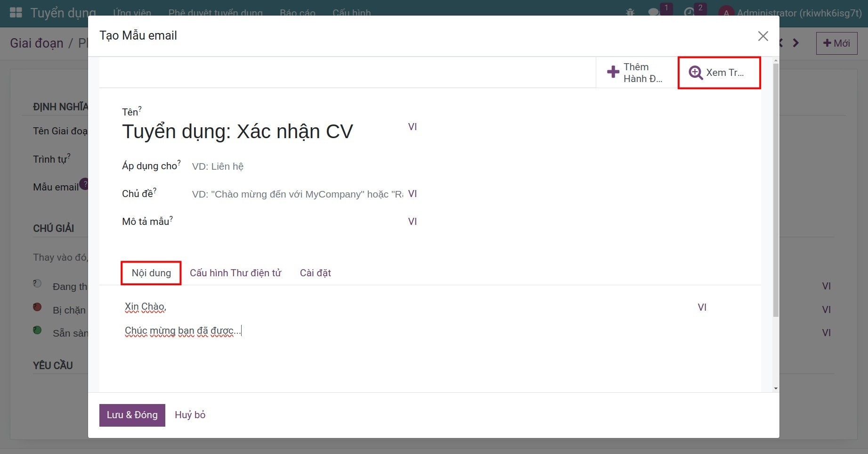Click the Lưu & Đóng button
This screenshot has height=454, width=868.
point(132,415)
